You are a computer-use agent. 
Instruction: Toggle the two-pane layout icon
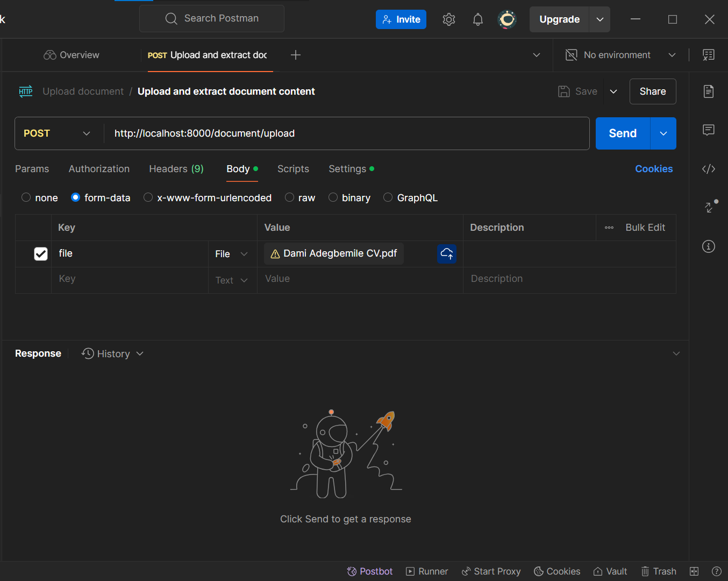(x=694, y=571)
